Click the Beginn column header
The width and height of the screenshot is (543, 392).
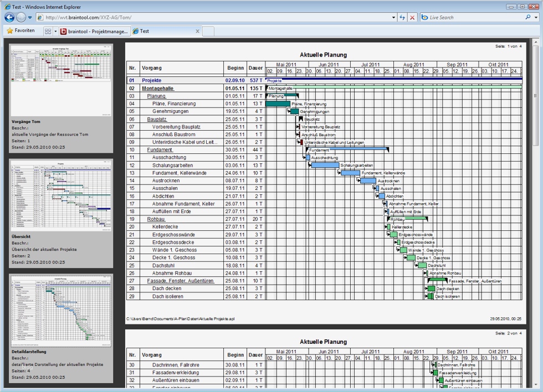[235, 68]
